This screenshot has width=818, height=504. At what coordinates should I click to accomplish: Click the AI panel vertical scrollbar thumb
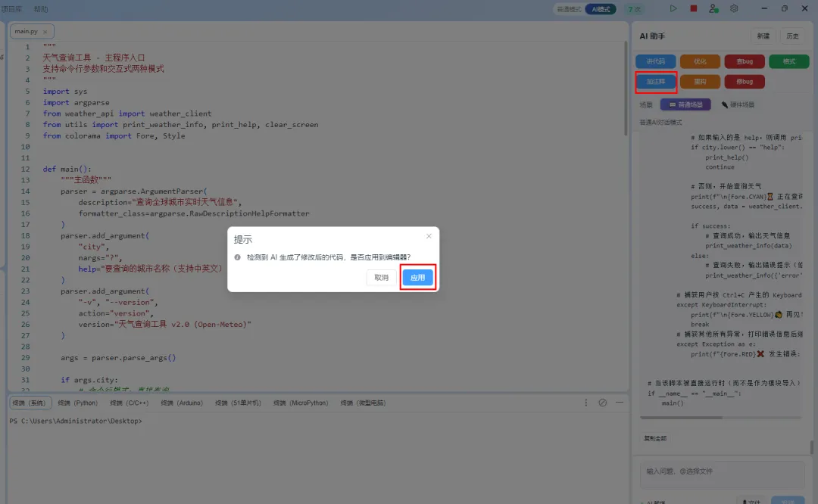click(812, 447)
